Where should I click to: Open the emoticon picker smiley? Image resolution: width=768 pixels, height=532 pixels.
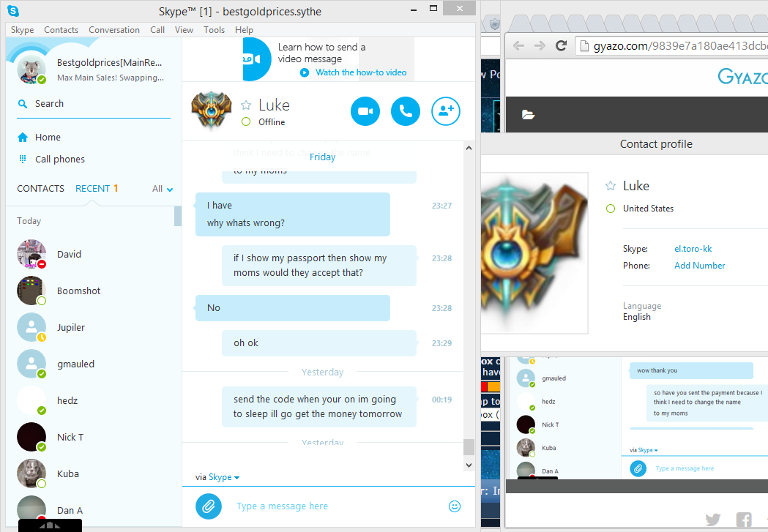pos(455,506)
